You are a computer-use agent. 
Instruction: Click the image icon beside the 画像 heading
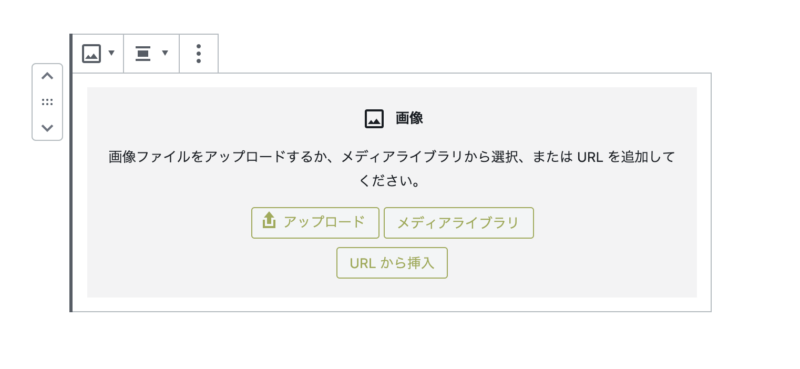click(374, 119)
